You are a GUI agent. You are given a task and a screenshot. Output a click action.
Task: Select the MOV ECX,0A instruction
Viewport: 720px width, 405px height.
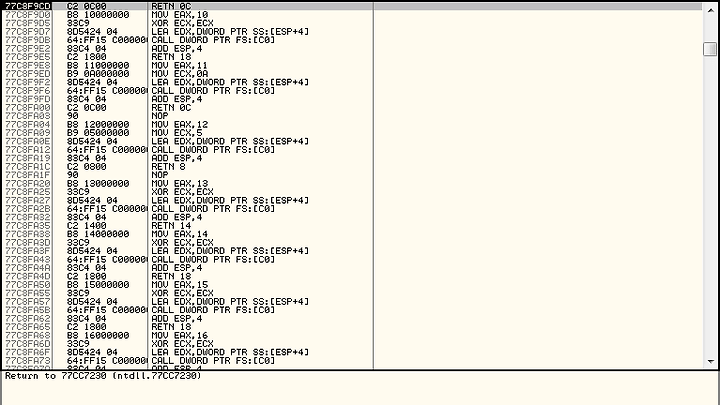(x=180, y=74)
